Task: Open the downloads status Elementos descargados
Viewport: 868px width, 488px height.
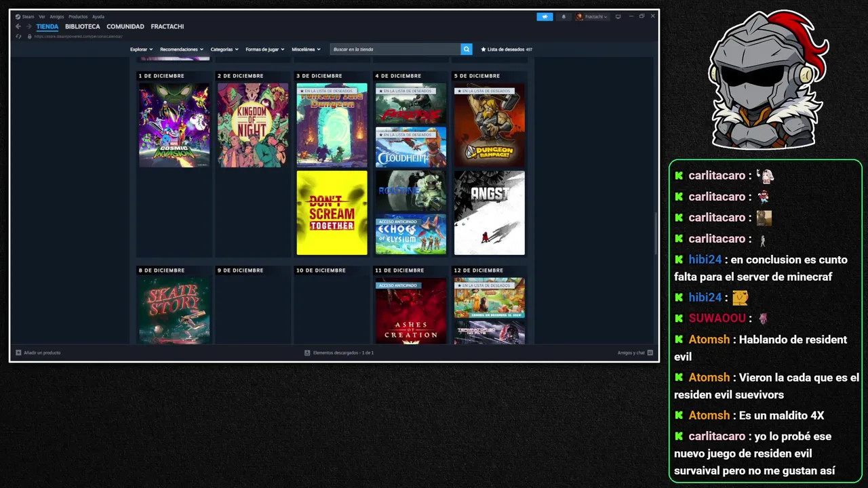Action: 339,352
